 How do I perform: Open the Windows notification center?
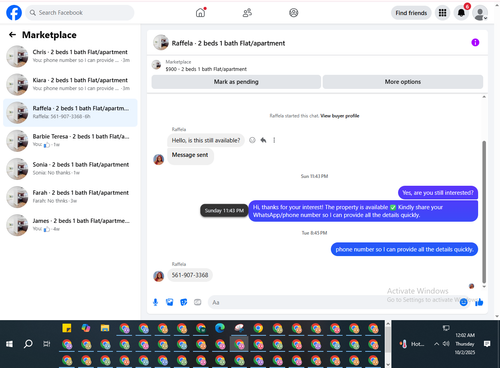[x=487, y=344]
